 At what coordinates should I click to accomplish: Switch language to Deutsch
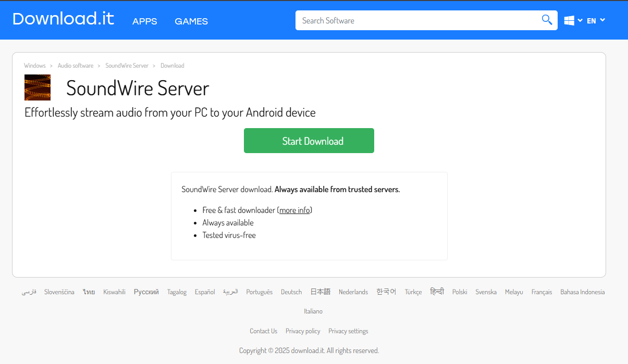pyautogui.click(x=291, y=292)
